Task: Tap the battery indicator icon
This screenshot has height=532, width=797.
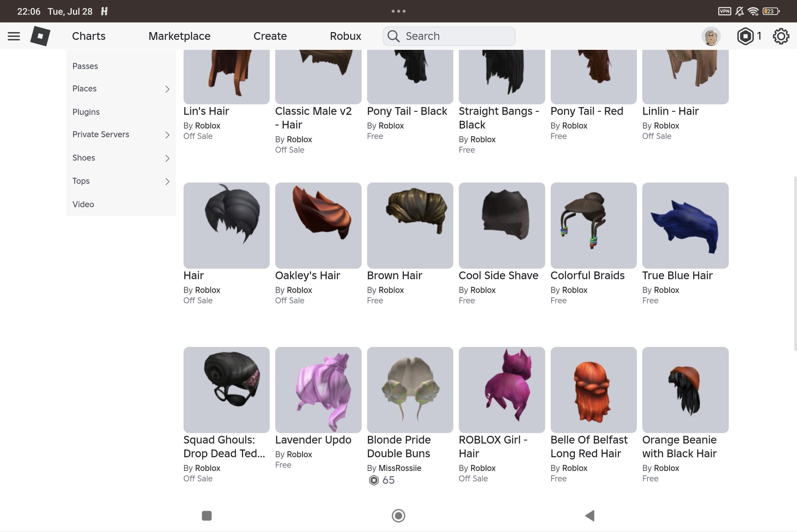Action: coord(771,11)
